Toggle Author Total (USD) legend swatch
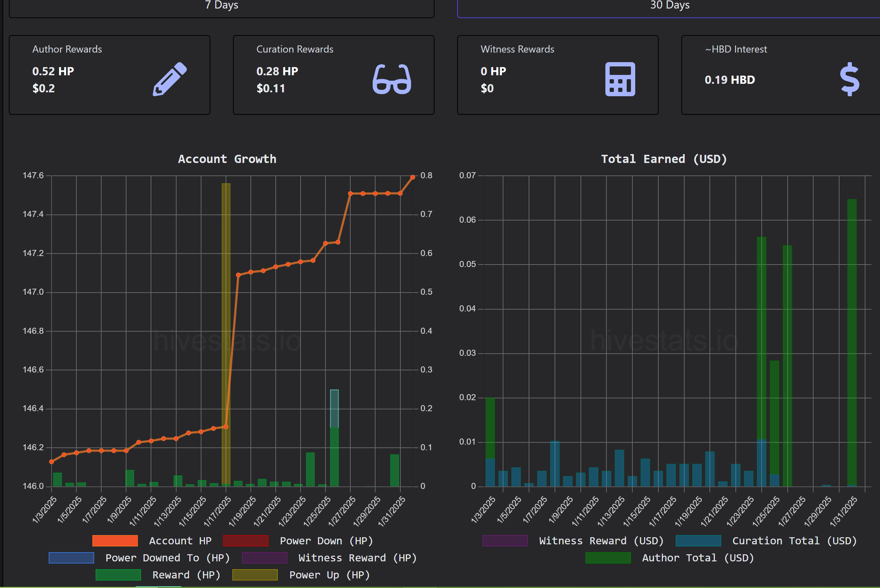This screenshot has width=880, height=588. pos(608,557)
